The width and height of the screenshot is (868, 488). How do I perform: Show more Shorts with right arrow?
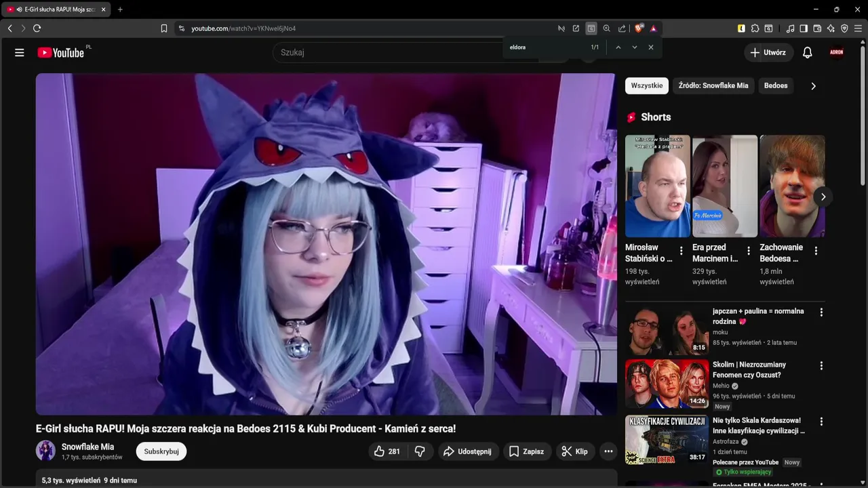click(823, 197)
